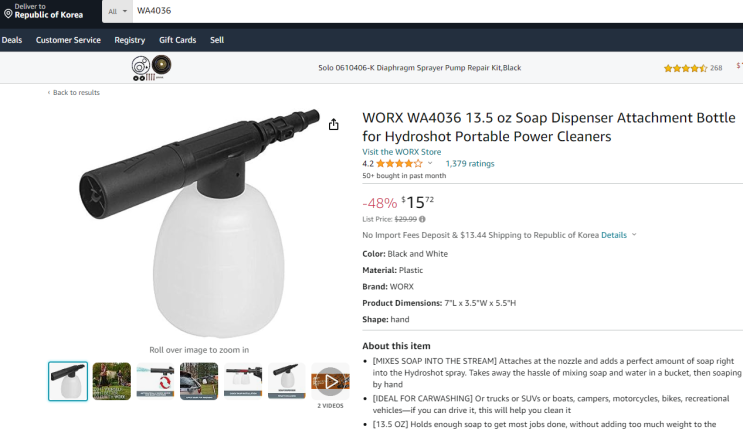
Task: Select the first soap bottle thumbnail
Action: 68,381
